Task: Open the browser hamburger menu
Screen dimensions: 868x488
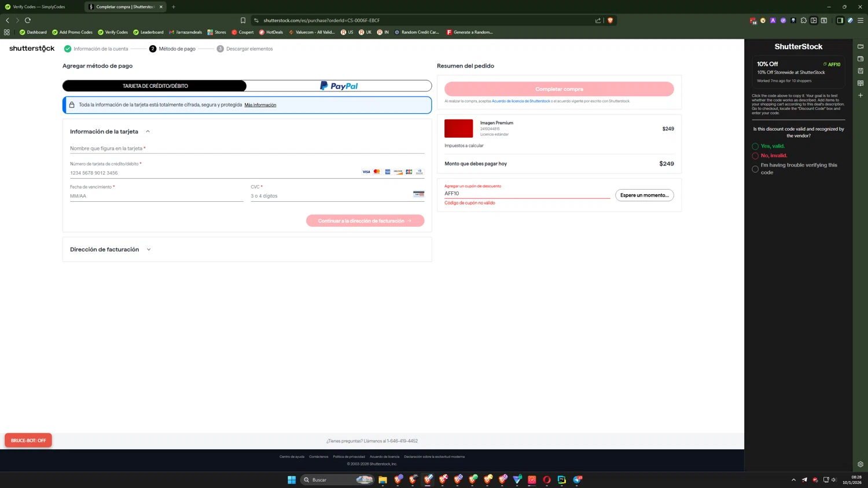Action: [860, 20]
